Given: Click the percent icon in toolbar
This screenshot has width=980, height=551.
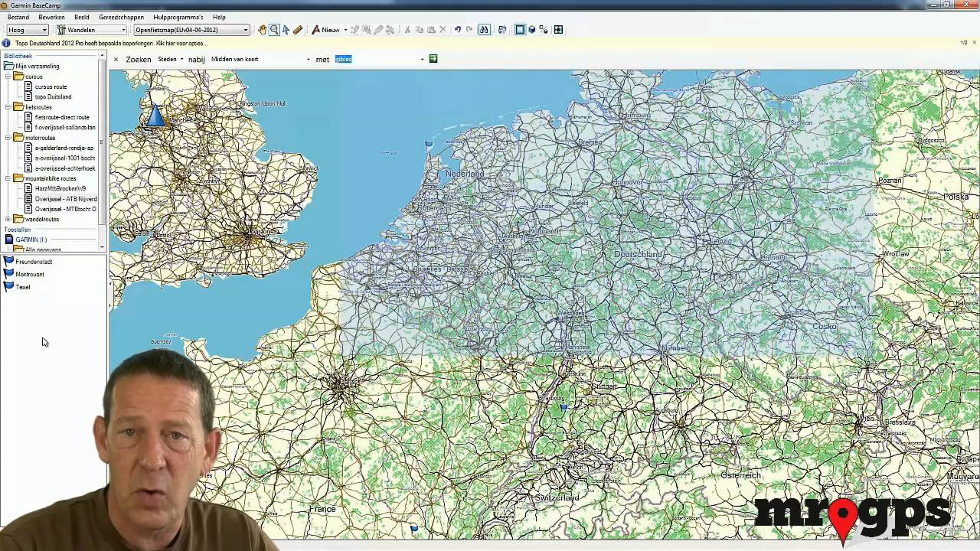Looking at the screenshot, I should pyautogui.click(x=544, y=30).
